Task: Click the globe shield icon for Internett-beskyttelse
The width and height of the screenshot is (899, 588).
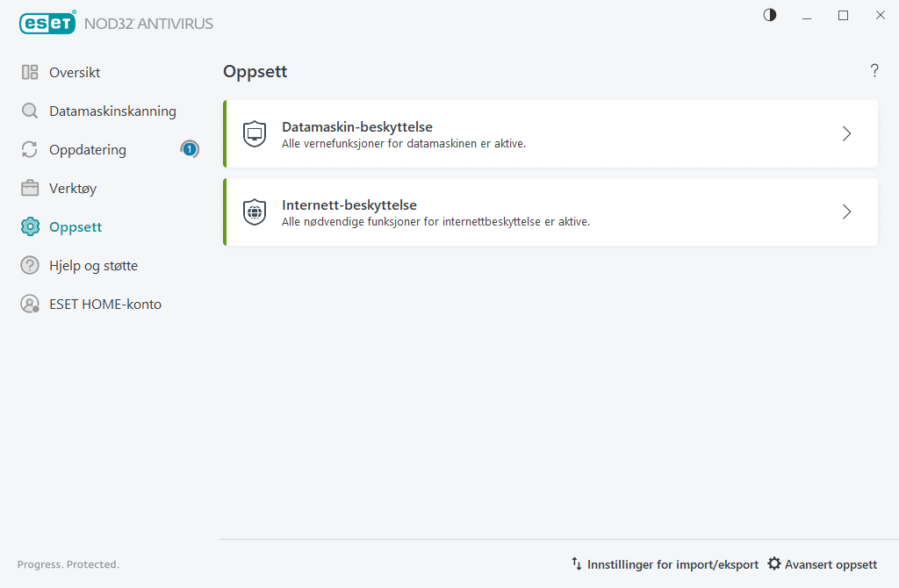Action: click(255, 212)
